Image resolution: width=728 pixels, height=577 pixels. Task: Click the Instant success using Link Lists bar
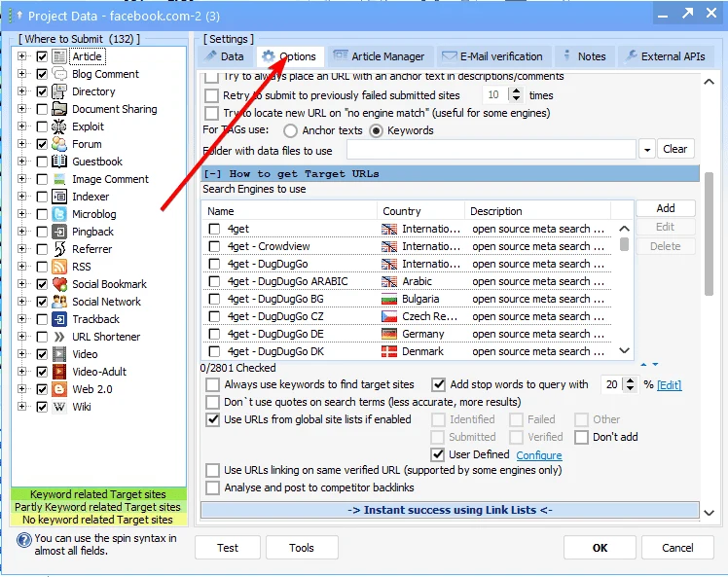coord(450,510)
